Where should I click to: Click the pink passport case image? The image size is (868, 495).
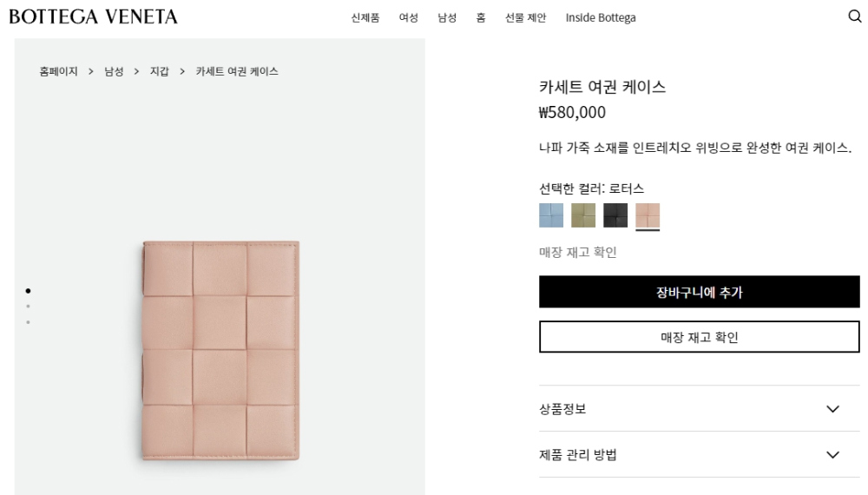coord(220,350)
